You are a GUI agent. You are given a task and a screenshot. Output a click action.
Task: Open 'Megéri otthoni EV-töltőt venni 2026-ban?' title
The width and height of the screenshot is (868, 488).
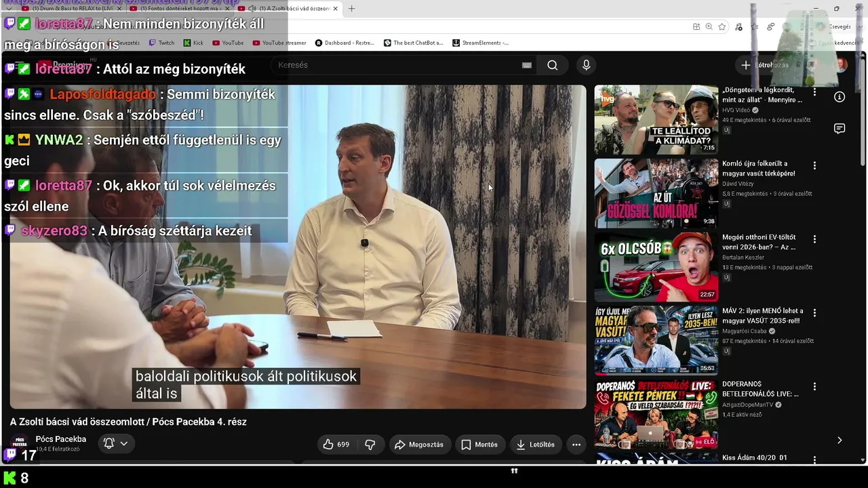(759, 242)
